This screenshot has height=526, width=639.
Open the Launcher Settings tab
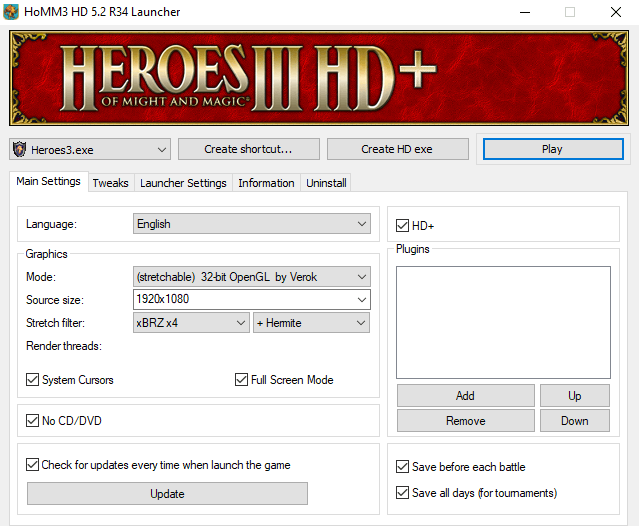[183, 183]
